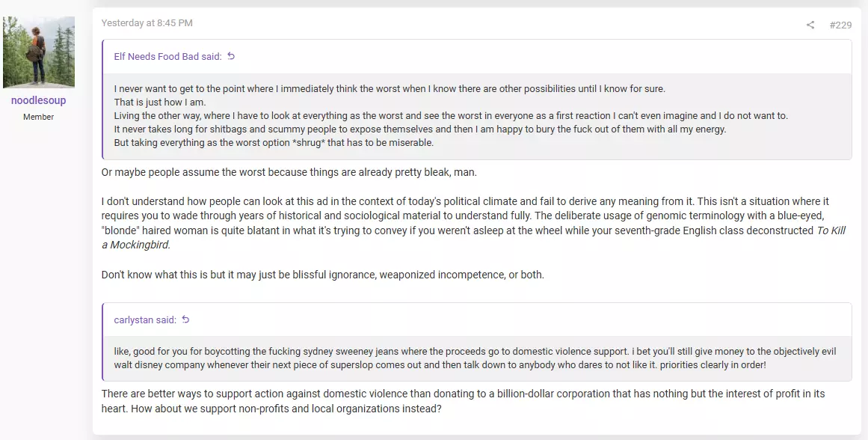Expand carlystan's quoted text about sydney sweeney jeans
Screen dimensions: 868x440
(x=477, y=358)
